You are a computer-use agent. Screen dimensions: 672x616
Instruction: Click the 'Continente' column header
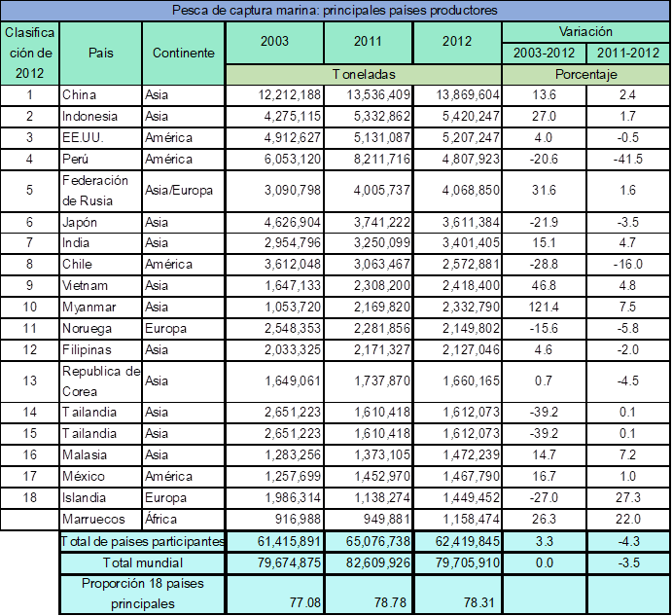[184, 53]
